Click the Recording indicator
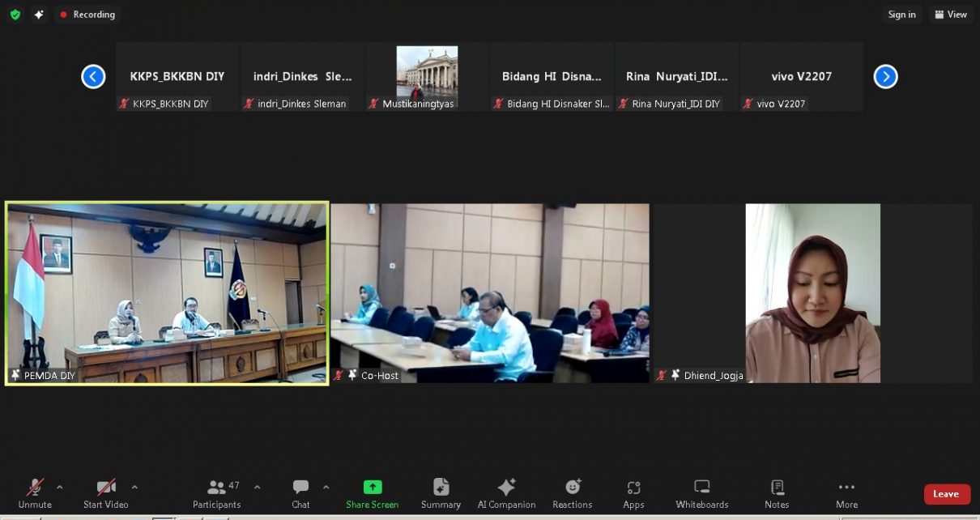Screen dimensions: 980x520 tap(87, 15)
